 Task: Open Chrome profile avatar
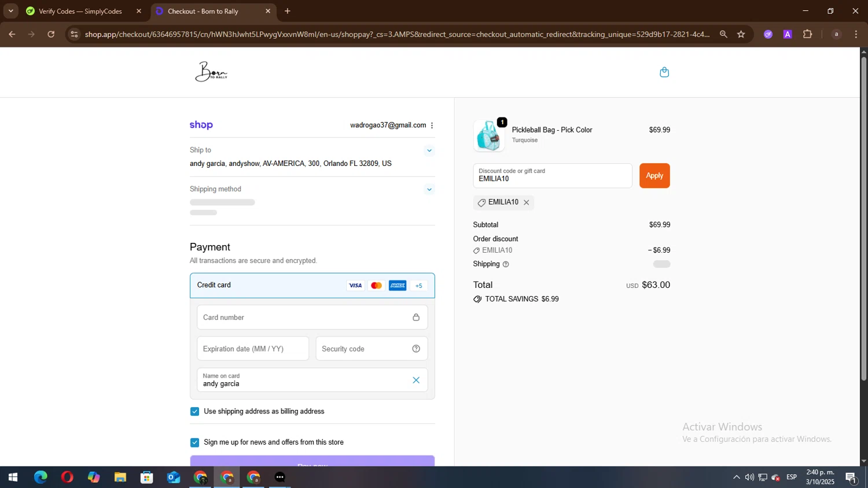836,34
